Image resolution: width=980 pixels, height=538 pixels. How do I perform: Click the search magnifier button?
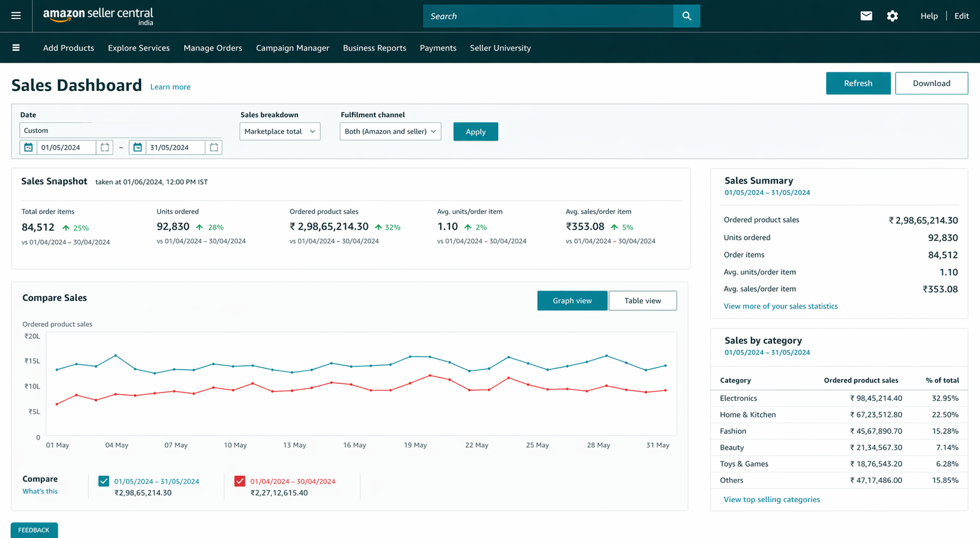point(687,16)
